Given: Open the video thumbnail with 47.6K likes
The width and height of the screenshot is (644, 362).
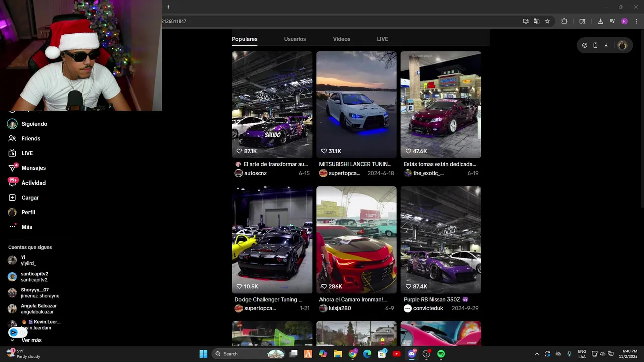Looking at the screenshot, I should coord(441,105).
